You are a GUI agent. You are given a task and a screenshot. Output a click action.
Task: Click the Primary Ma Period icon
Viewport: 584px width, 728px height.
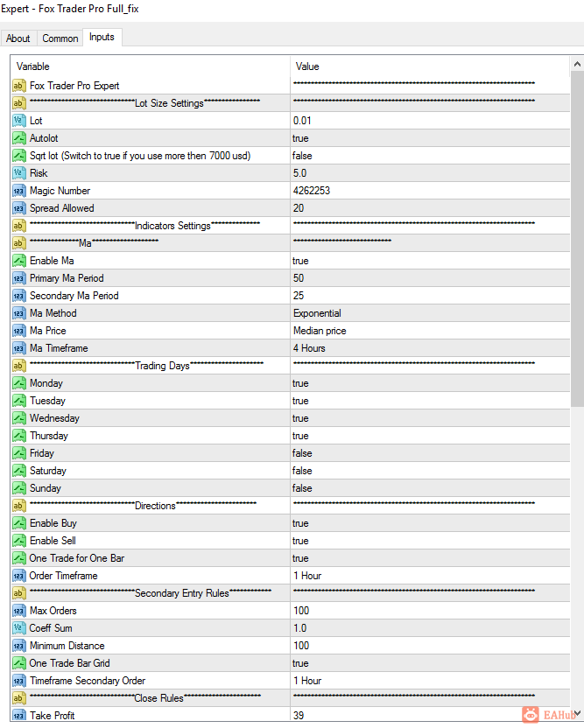coord(19,278)
